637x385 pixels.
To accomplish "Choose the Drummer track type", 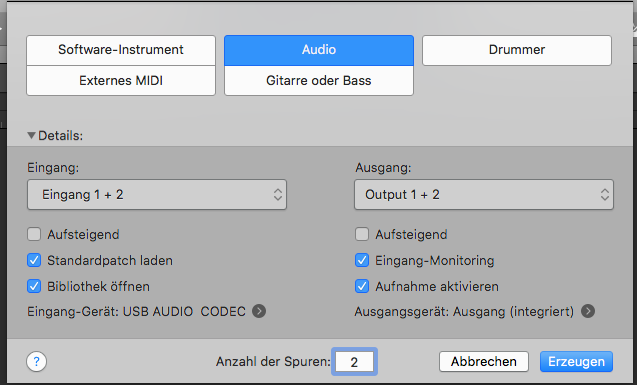I will click(517, 50).
